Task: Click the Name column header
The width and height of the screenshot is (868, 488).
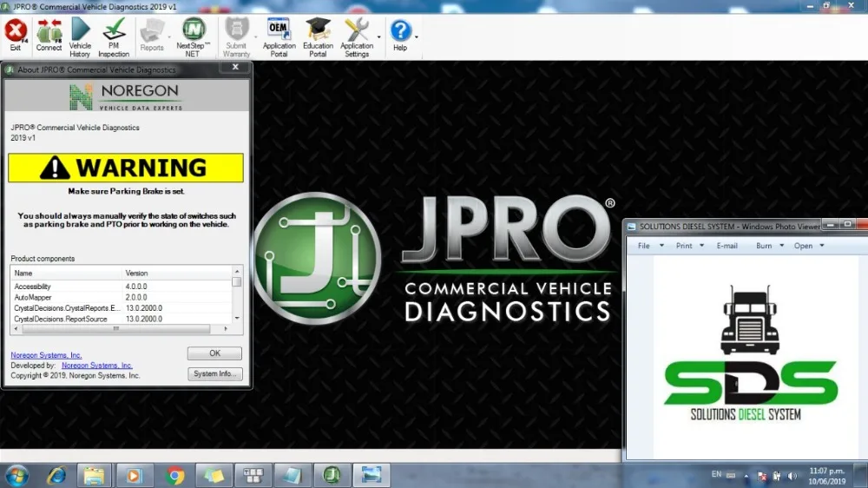Action: click(x=66, y=273)
